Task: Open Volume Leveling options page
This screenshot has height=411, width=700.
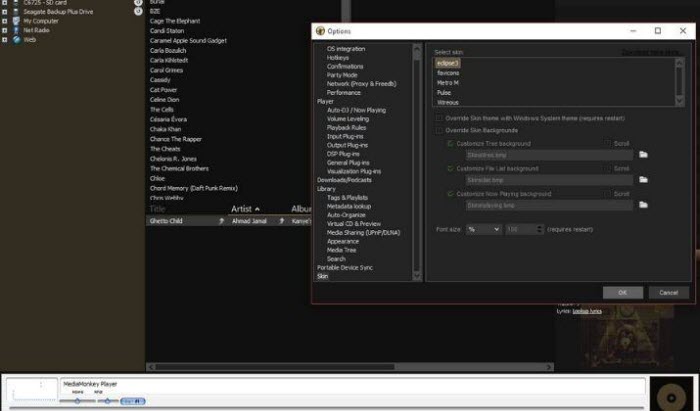Action: (x=348, y=119)
